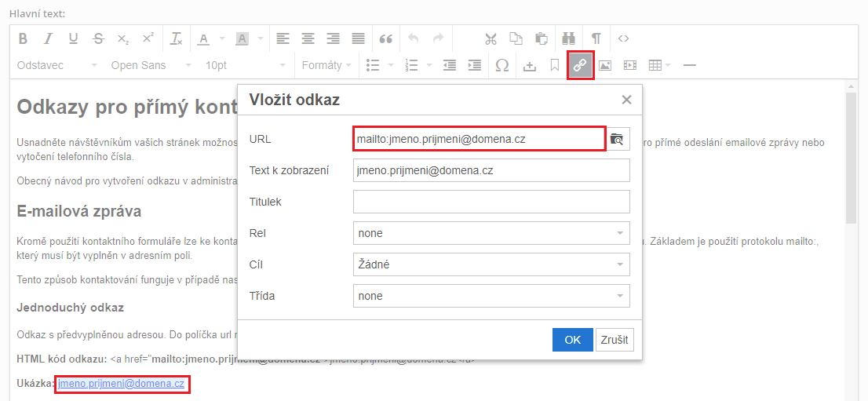The width and height of the screenshot is (868, 401).
Task: Insert a horizontal line
Action: point(690,66)
